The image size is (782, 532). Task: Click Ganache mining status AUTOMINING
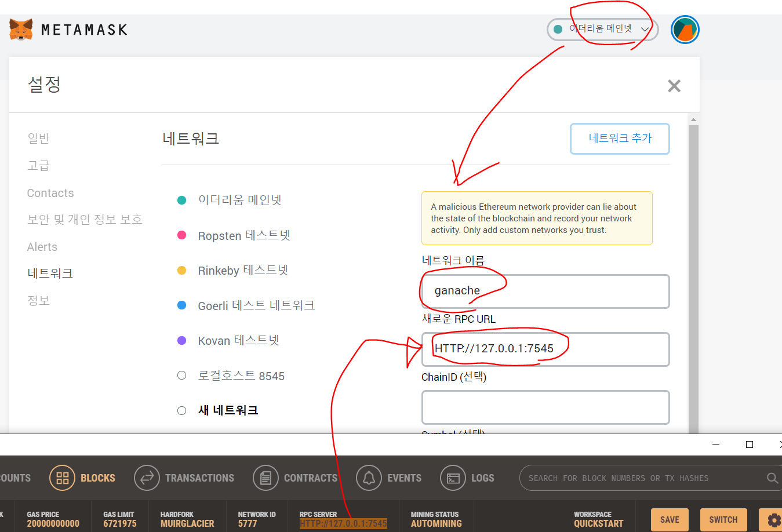[x=437, y=523]
